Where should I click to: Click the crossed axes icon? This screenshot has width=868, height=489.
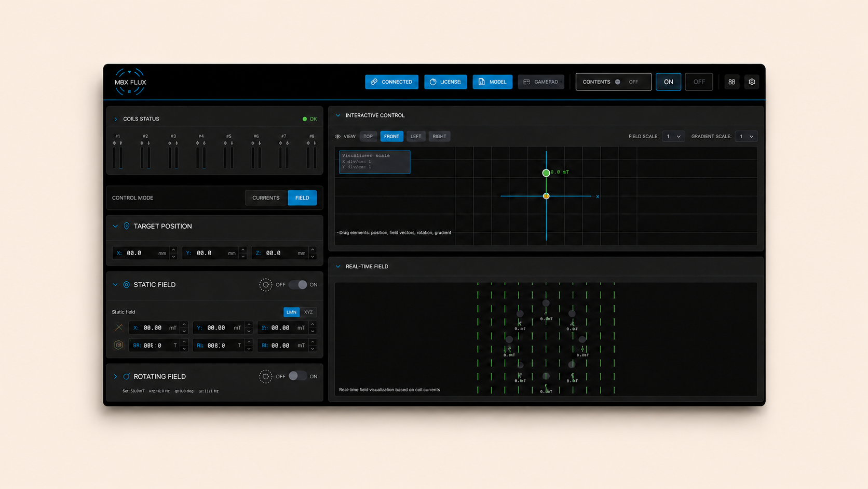click(119, 327)
